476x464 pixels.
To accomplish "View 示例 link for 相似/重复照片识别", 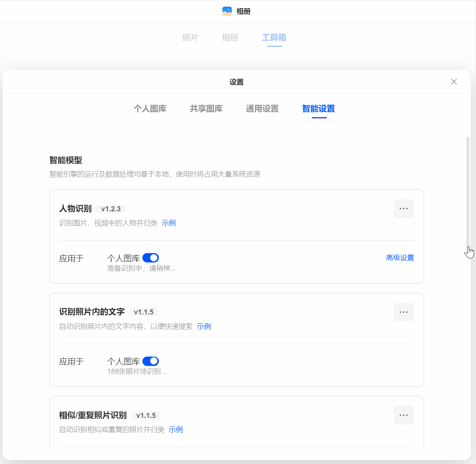I will (x=176, y=430).
